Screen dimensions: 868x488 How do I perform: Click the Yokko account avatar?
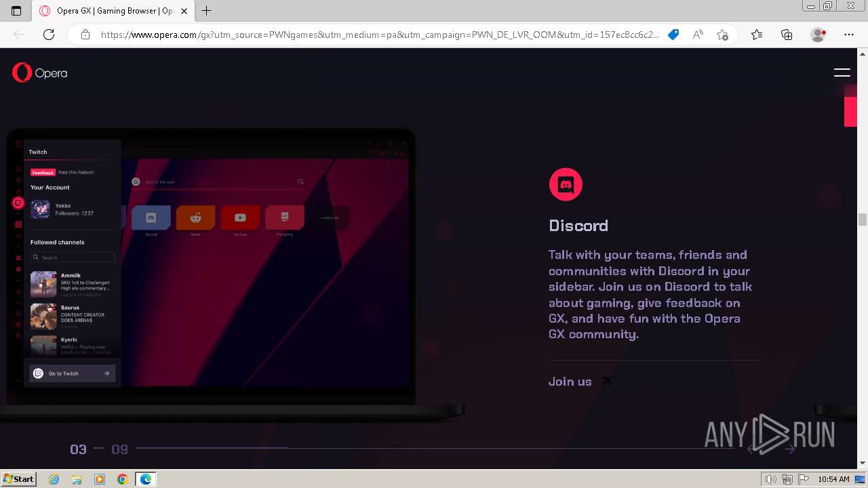tap(40, 209)
